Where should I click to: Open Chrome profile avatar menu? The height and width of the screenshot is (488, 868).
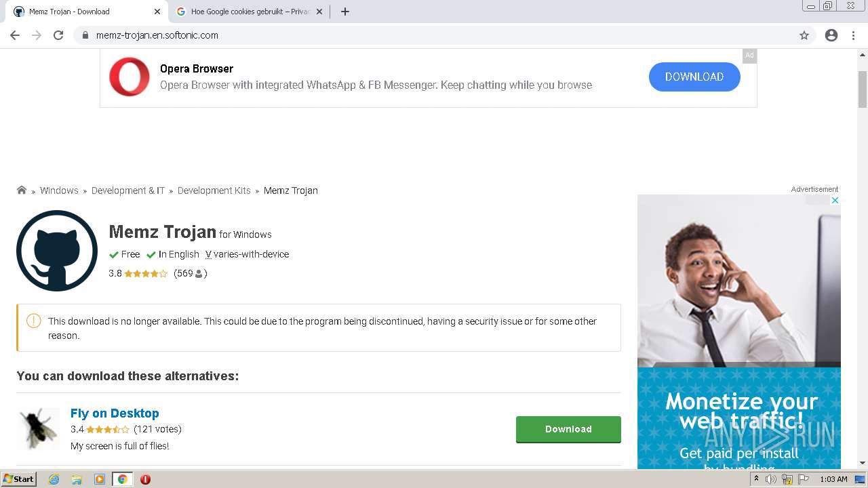click(831, 35)
